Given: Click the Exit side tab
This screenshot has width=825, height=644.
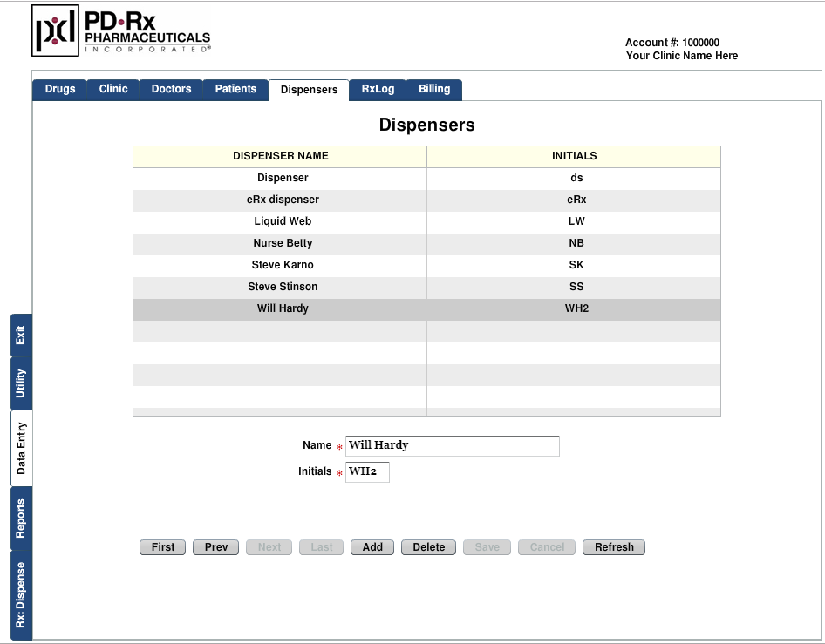Looking at the screenshot, I should pyautogui.click(x=21, y=335).
